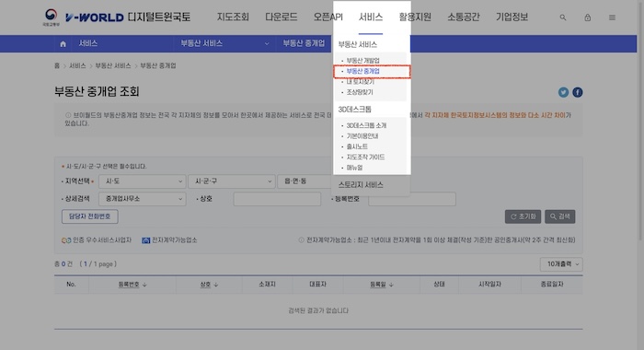
Task: Click the 부동산 중개업 조회 page title
Action: point(97,91)
